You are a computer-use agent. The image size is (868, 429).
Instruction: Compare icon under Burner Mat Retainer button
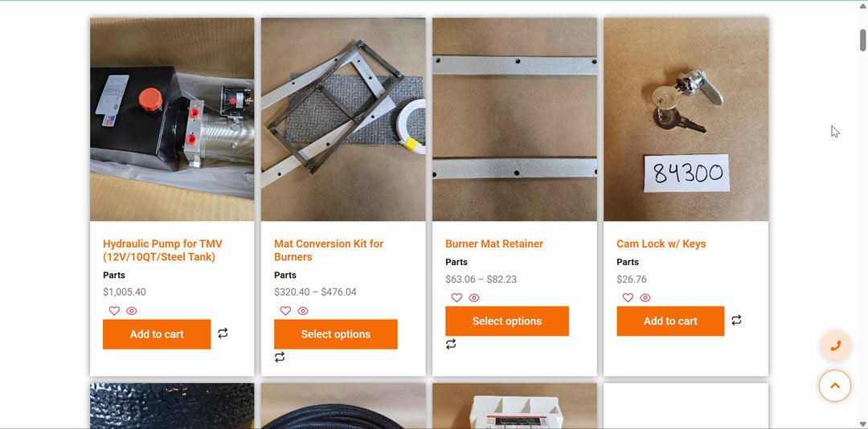coord(451,345)
